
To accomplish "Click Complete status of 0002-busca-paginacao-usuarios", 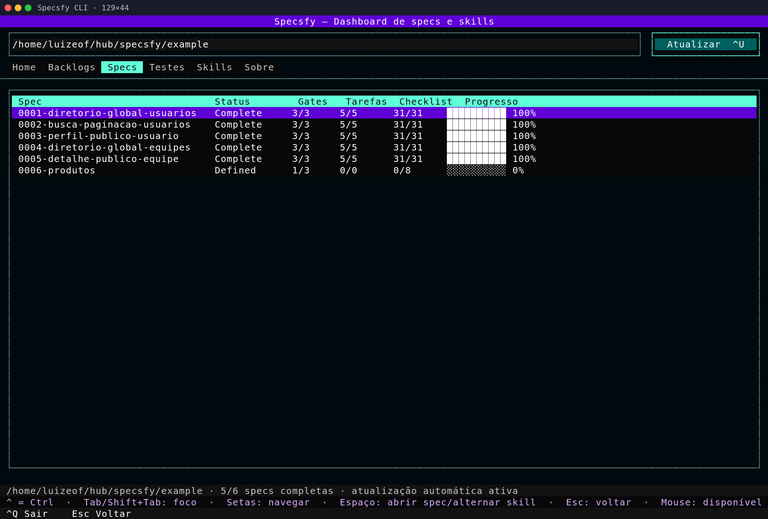I will (x=238, y=124).
